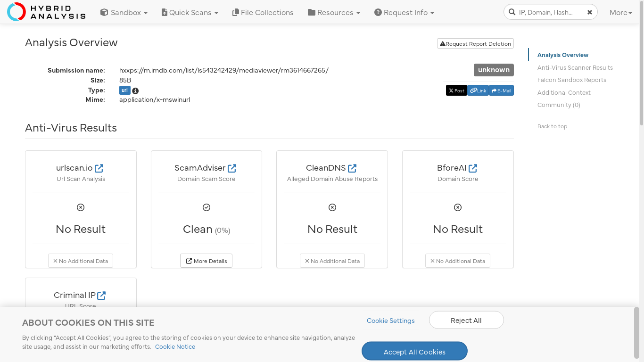Open the Cookie Notice link
Image resolution: width=644 pixels, height=362 pixels.
175,346
